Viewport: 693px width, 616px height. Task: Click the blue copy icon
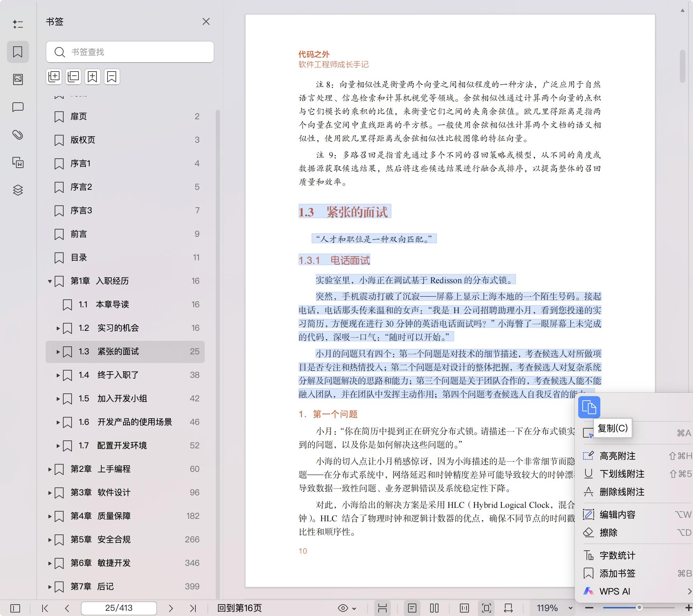(x=589, y=407)
